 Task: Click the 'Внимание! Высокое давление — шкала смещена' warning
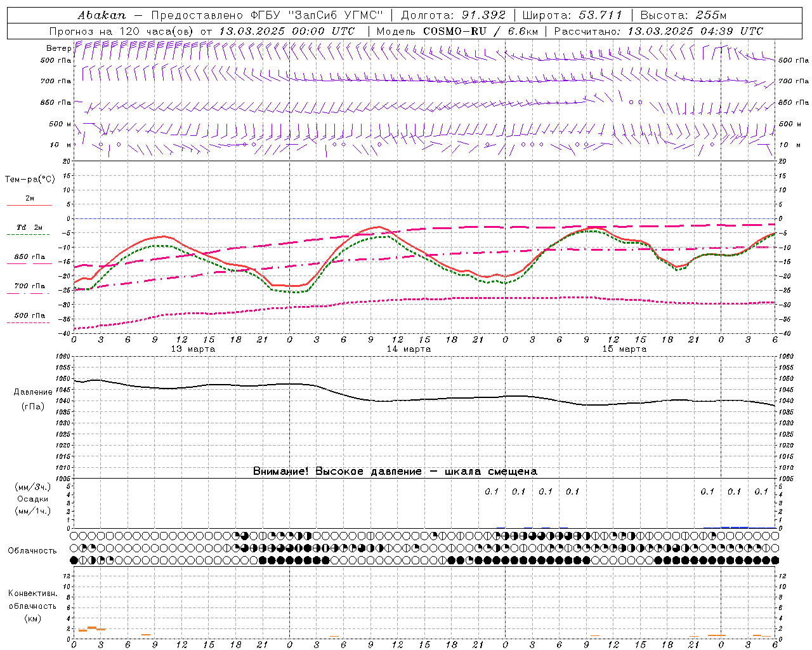point(395,471)
